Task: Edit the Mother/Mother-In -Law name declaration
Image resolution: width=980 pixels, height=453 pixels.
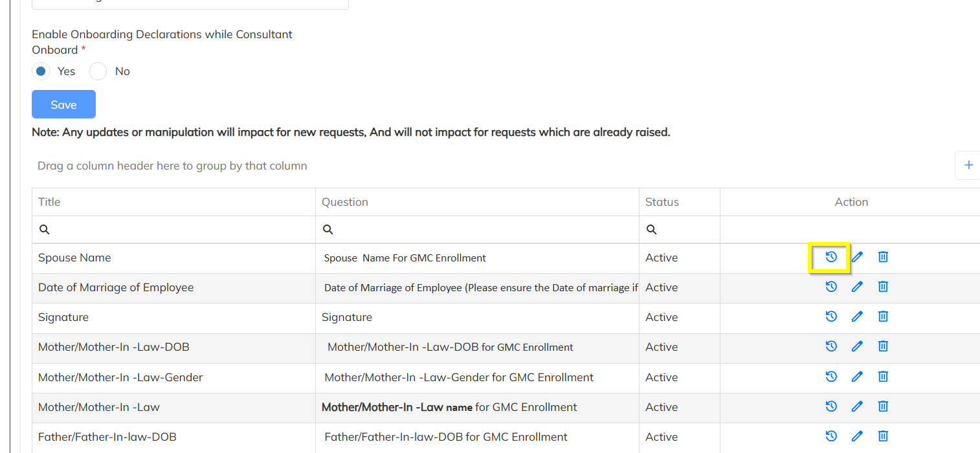Action: click(857, 406)
